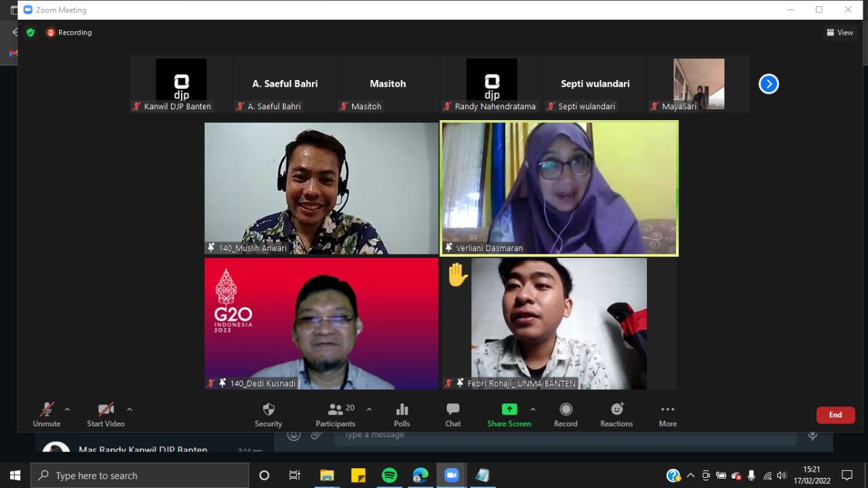Expand audio options arrow beside Unmute
868x488 pixels.
click(x=67, y=409)
